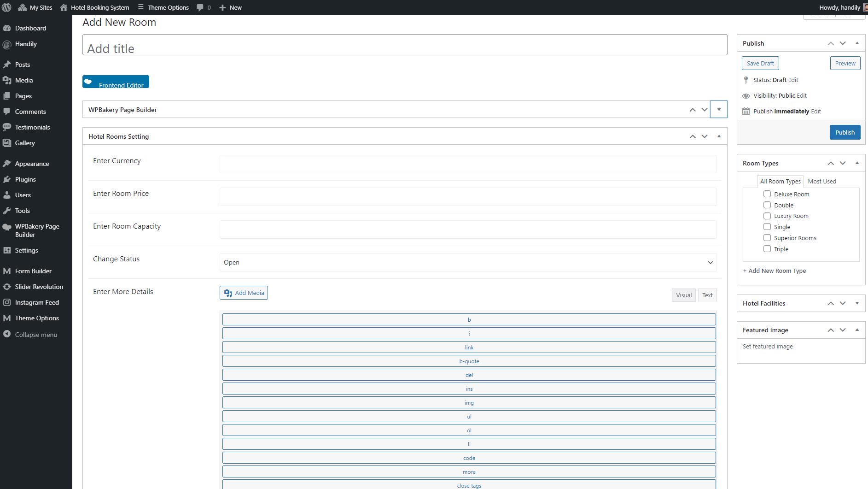Open the comments bubble in admin bar
The width and height of the screenshot is (868, 489).
200,7
